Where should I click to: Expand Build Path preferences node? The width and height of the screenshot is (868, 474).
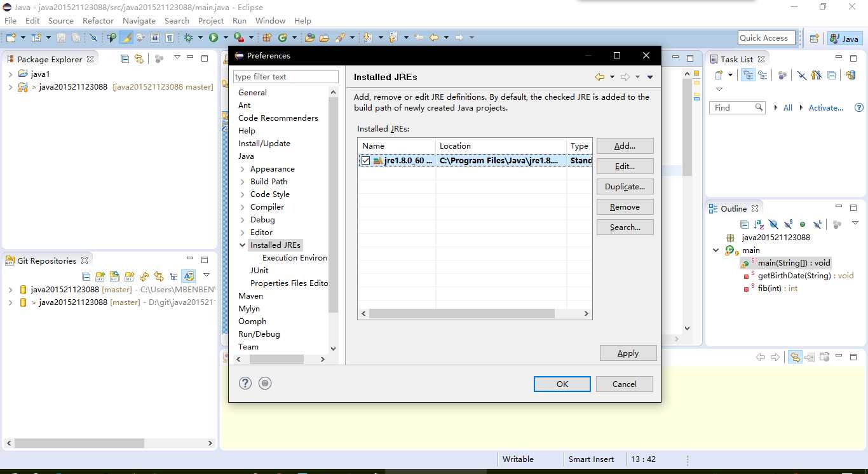point(243,182)
